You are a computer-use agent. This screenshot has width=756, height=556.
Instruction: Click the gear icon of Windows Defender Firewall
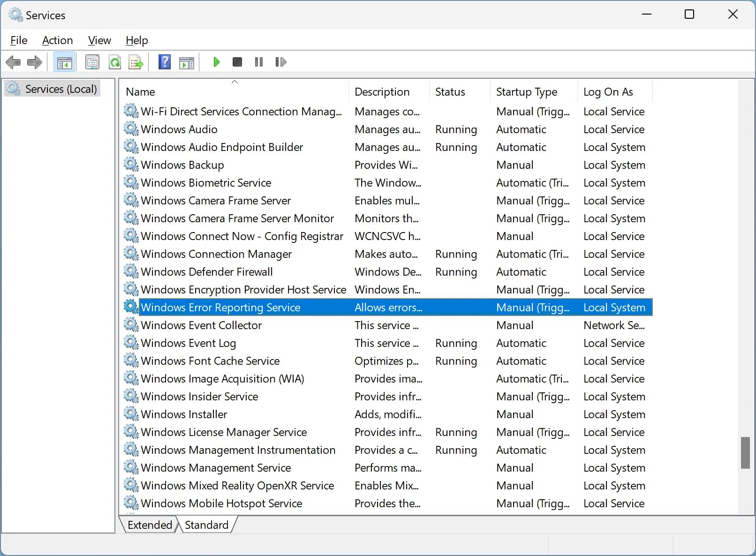click(x=131, y=271)
